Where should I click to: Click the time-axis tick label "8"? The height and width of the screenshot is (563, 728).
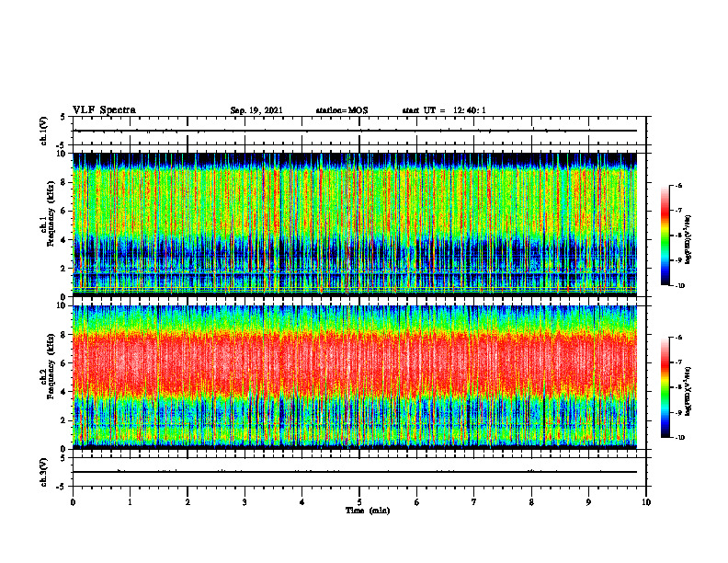pos(531,502)
